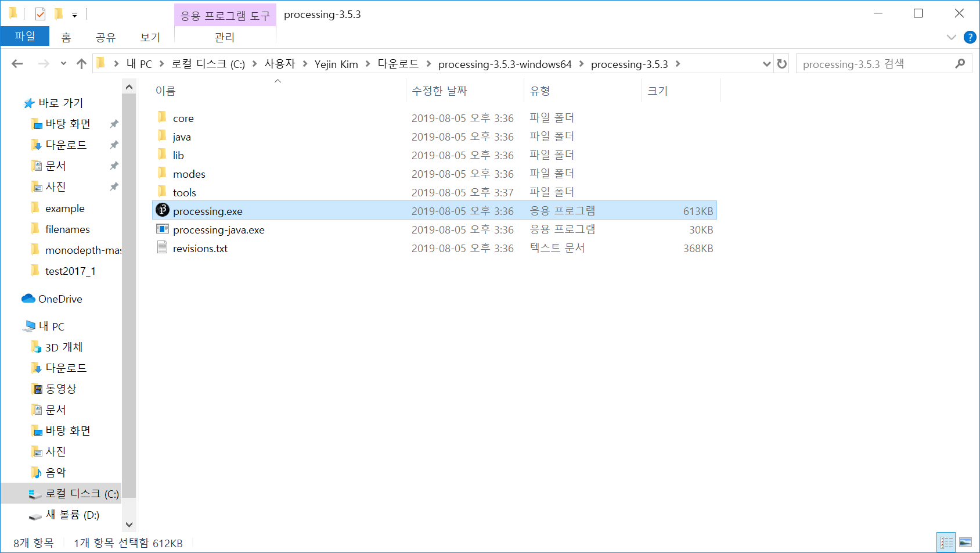Viewport: 980px width, 553px height.
Task: Open the Help question mark icon
Action: (x=970, y=37)
